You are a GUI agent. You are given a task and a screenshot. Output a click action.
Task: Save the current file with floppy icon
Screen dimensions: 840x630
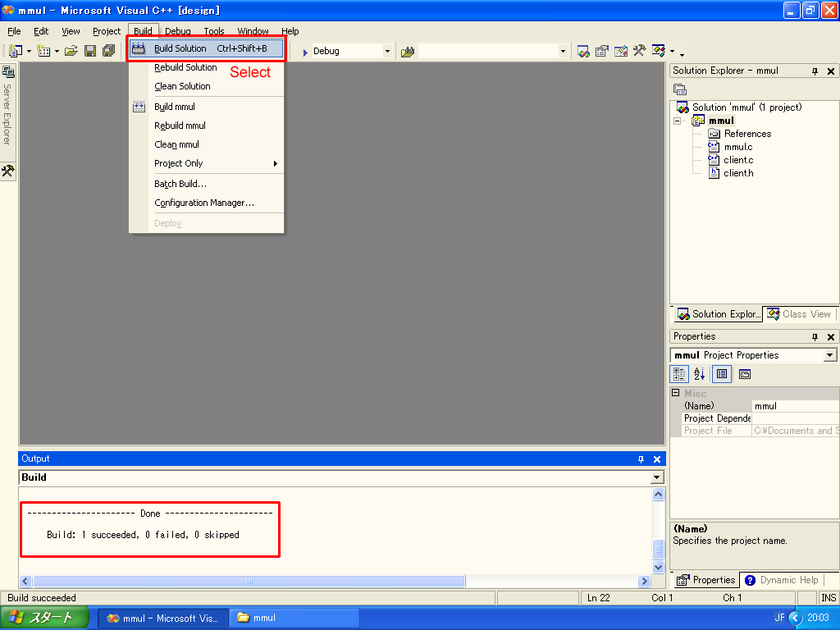point(90,51)
